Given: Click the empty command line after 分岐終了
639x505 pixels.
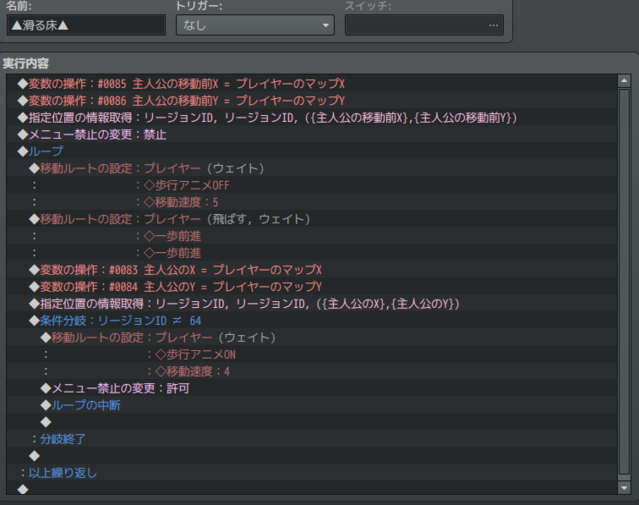Looking at the screenshot, I should (312, 456).
